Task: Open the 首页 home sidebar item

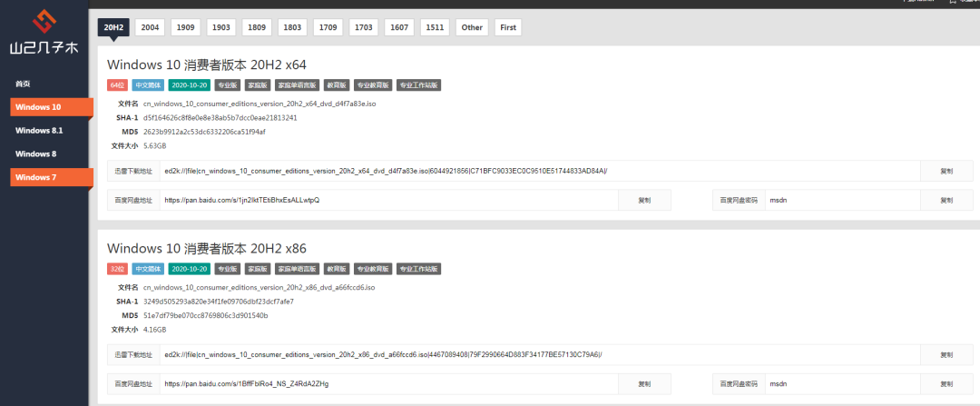Action: coord(24,84)
